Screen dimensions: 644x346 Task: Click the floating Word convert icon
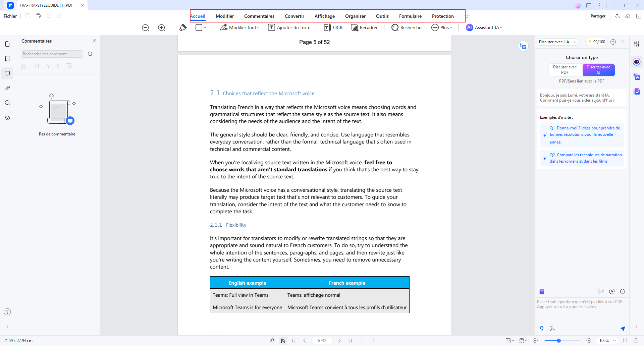point(523,46)
